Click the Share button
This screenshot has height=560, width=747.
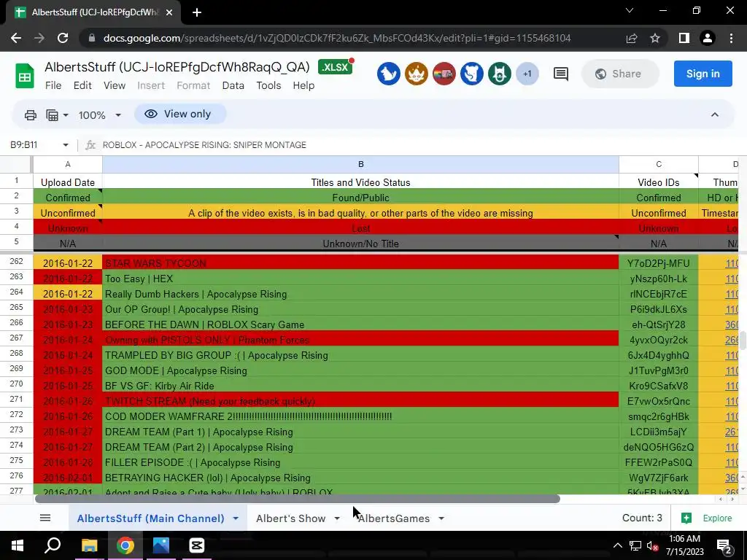point(620,74)
